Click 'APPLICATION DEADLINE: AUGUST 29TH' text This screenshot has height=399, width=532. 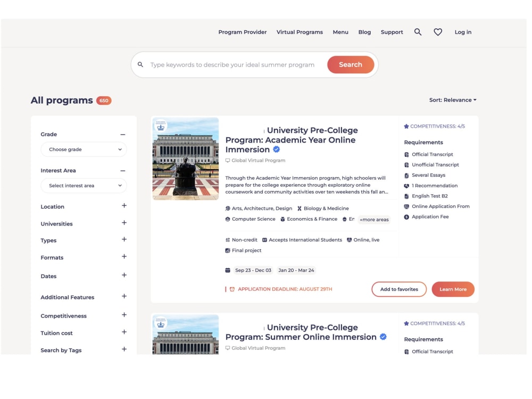pos(285,289)
